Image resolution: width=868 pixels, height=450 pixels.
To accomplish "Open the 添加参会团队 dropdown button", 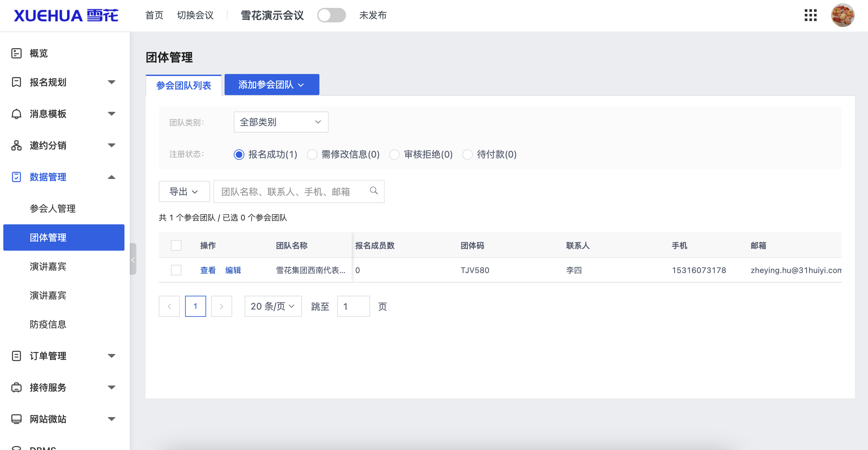I will pos(272,85).
